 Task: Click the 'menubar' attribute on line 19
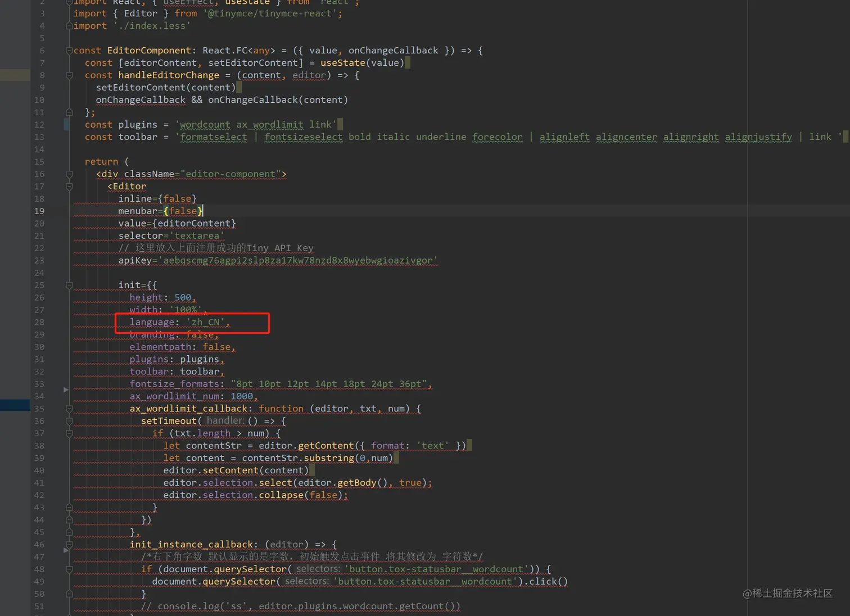tap(138, 211)
